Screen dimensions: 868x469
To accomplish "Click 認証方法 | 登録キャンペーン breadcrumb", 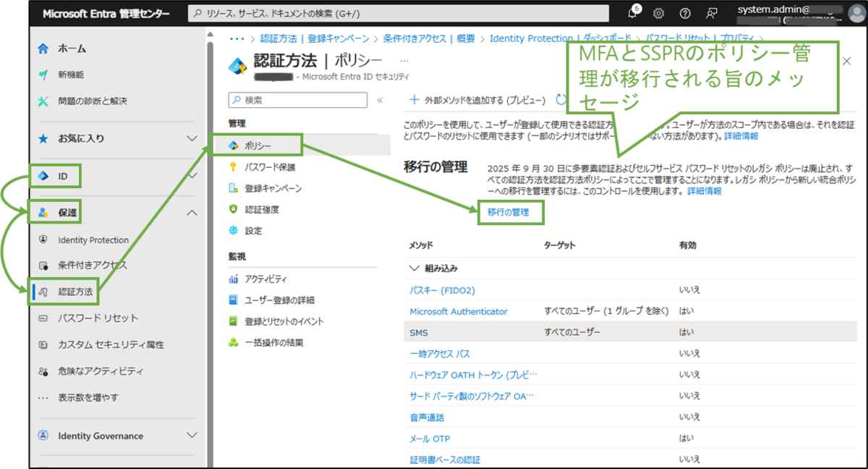I will point(315,38).
